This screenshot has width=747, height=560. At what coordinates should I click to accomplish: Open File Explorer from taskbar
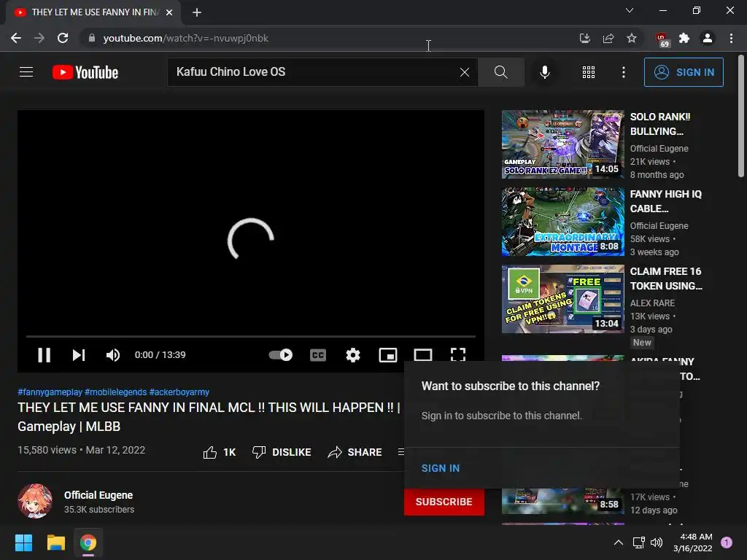pyautogui.click(x=55, y=542)
